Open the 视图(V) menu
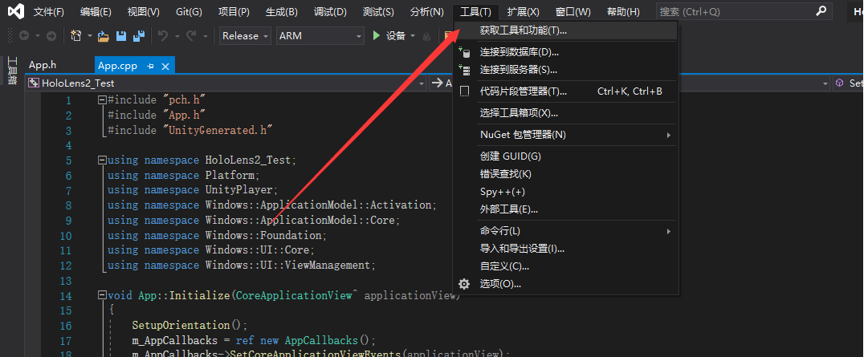The width and height of the screenshot is (868, 357). pos(144,11)
